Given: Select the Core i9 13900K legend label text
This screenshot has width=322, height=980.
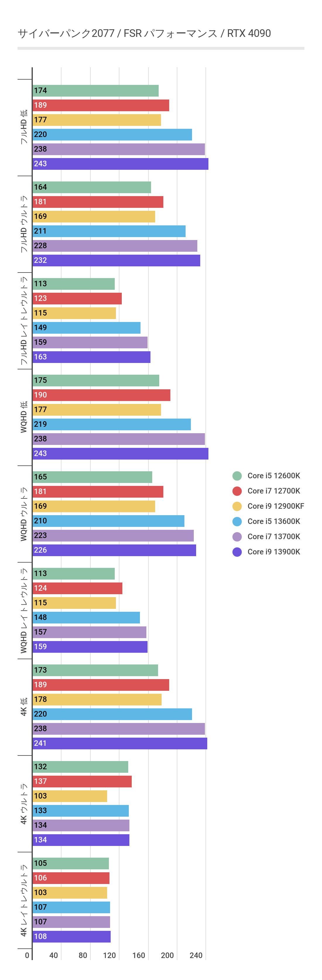Looking at the screenshot, I should point(274,552).
